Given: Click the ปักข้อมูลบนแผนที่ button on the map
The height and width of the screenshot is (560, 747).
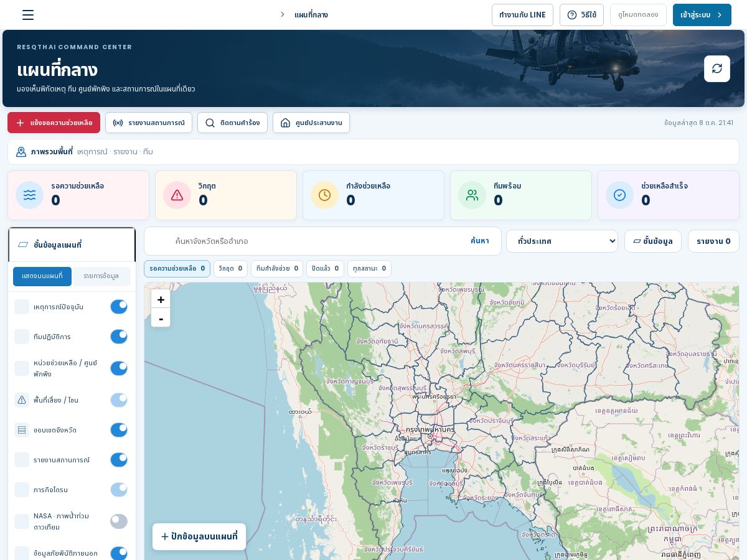Looking at the screenshot, I should click(199, 536).
